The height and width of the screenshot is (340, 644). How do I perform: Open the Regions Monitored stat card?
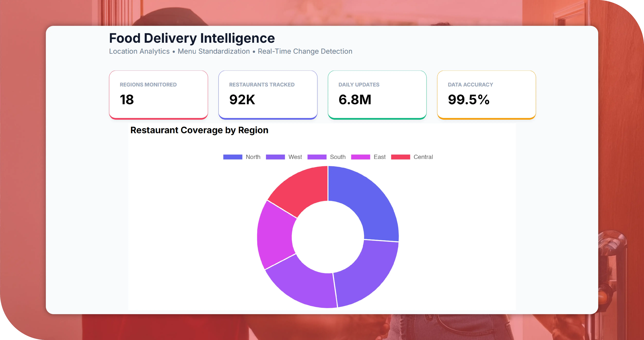point(159,95)
